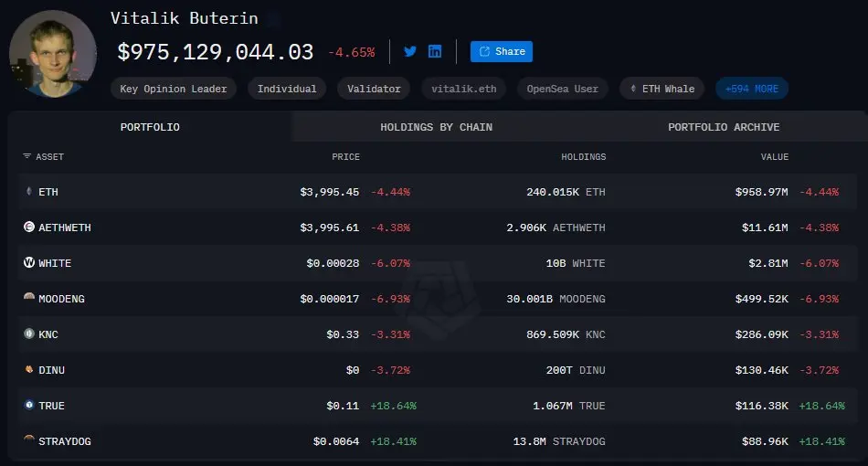Click the ETH value $958.97M
Screen dimensions: 868x466
pyautogui.click(x=762, y=192)
